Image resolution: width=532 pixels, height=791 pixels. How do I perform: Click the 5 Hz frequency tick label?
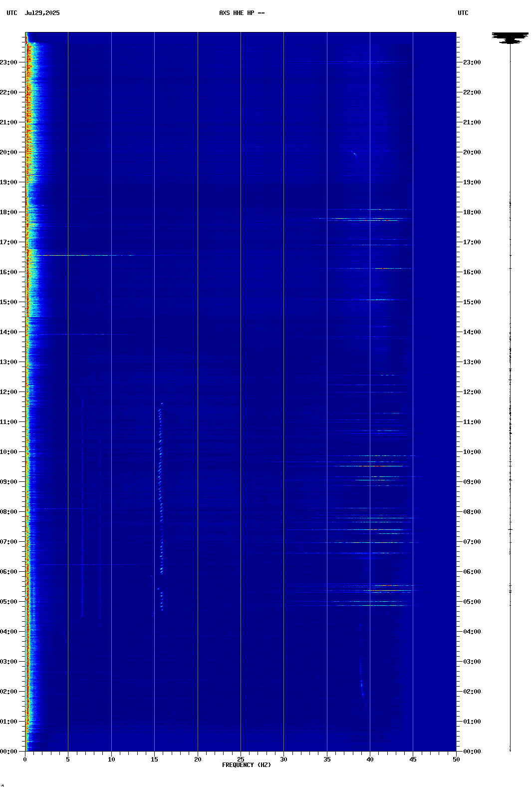click(x=68, y=760)
